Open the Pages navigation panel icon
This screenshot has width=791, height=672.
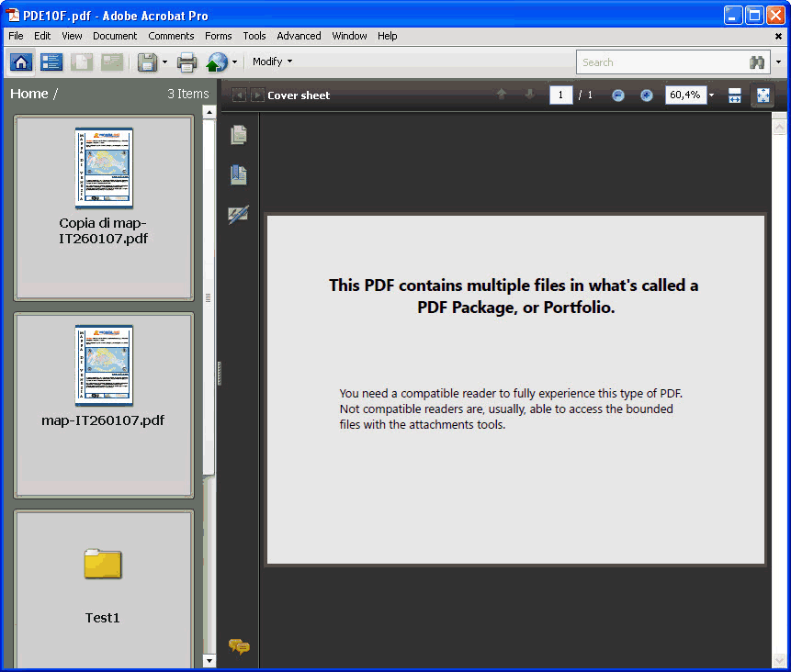(239, 135)
